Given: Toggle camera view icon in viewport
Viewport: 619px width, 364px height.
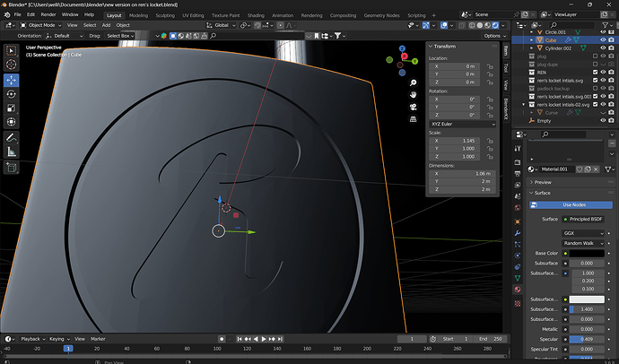Looking at the screenshot, I should (413, 107).
